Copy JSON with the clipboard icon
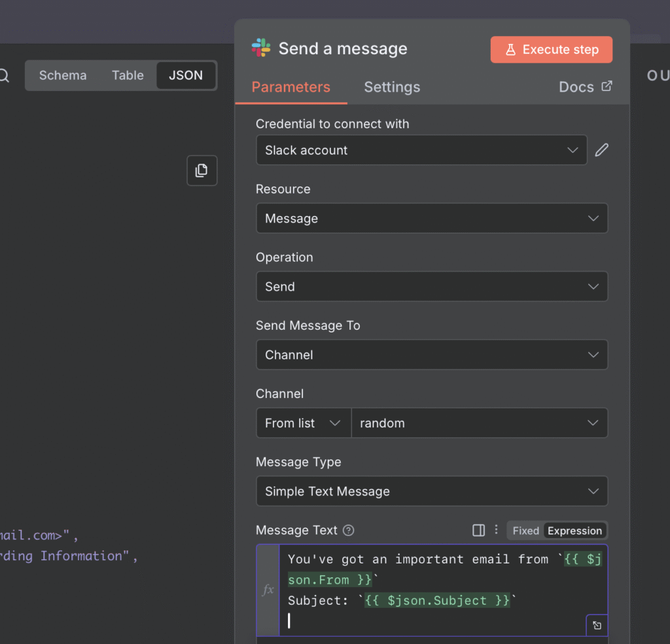 tap(202, 171)
